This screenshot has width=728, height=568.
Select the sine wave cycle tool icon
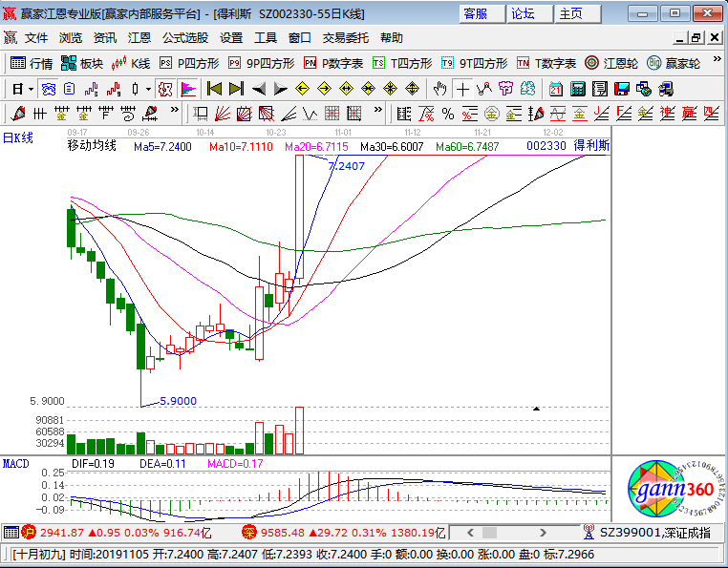coord(558,114)
